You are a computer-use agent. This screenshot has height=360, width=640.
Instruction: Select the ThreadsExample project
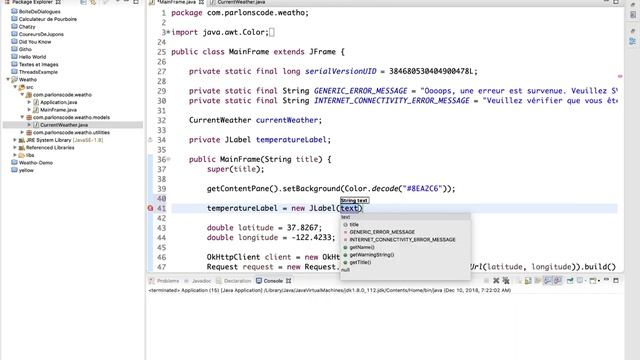(38, 72)
